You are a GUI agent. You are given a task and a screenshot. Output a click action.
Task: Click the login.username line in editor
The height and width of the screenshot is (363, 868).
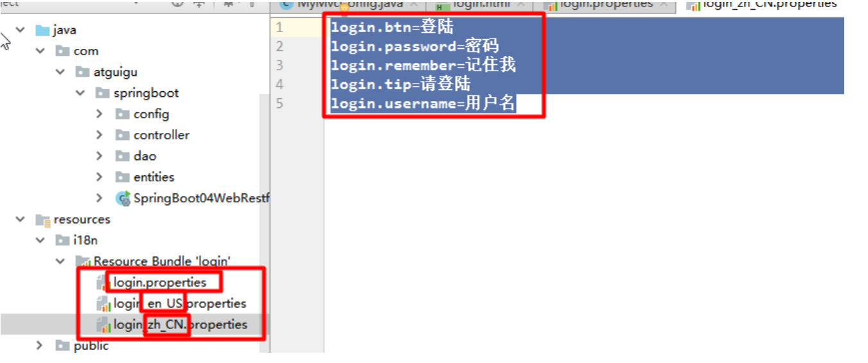424,103
